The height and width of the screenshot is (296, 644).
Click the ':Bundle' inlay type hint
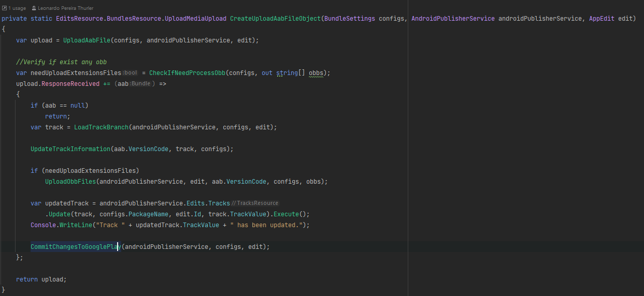(x=140, y=84)
